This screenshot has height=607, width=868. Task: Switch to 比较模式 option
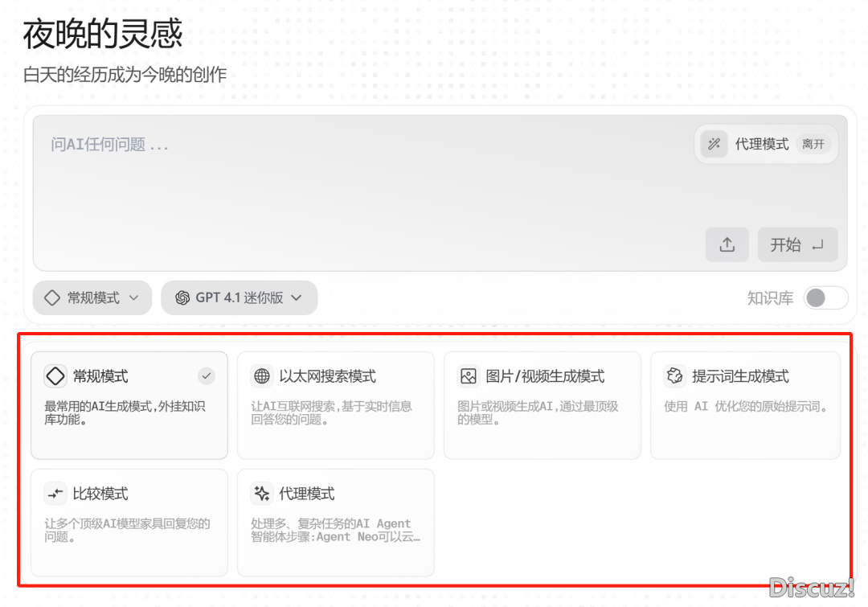click(x=129, y=523)
